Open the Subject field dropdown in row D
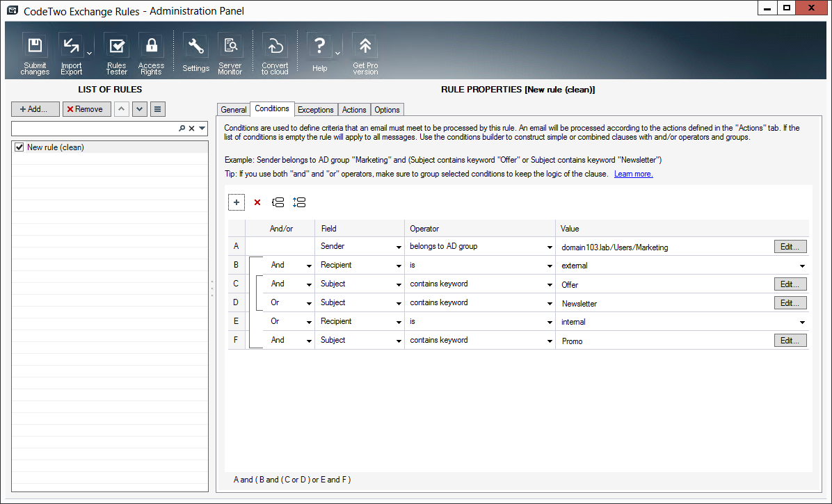 pos(399,304)
